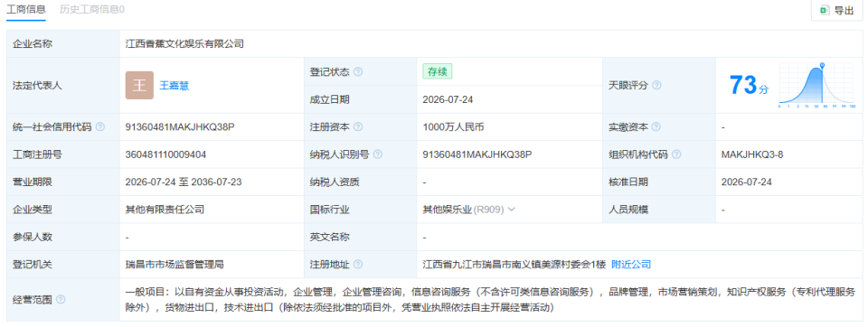The height and width of the screenshot is (327, 868).
Task: Click the 国标行业 label cell
Action: pyautogui.click(x=360, y=210)
